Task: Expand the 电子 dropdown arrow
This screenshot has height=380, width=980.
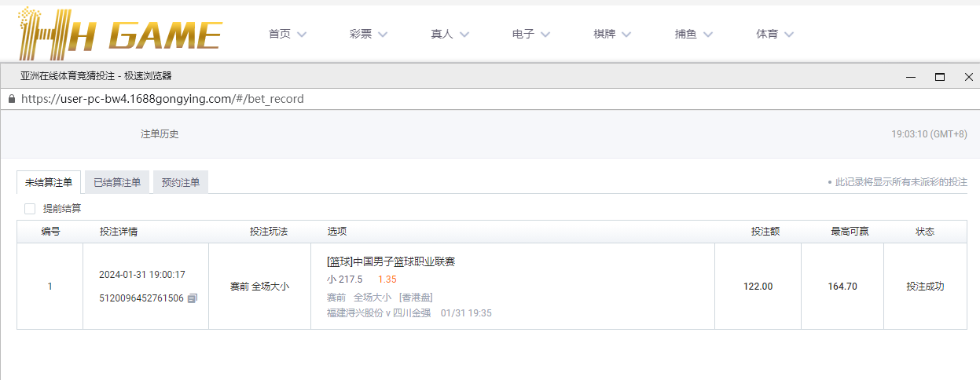Action: pos(545,35)
